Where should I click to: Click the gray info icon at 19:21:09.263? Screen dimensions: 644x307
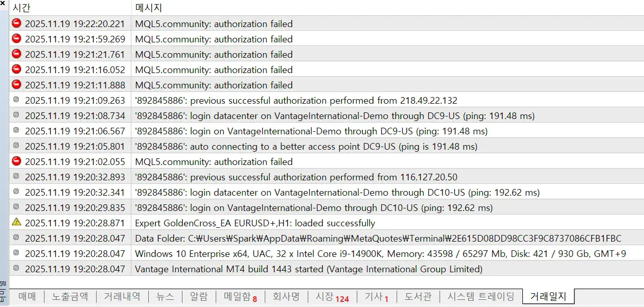click(16, 100)
